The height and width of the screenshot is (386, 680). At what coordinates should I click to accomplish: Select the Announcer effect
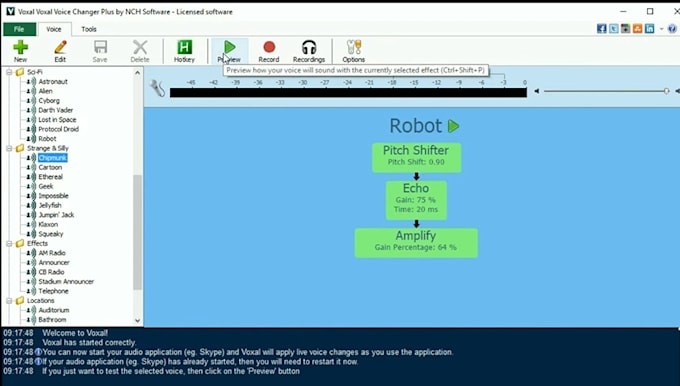click(54, 263)
